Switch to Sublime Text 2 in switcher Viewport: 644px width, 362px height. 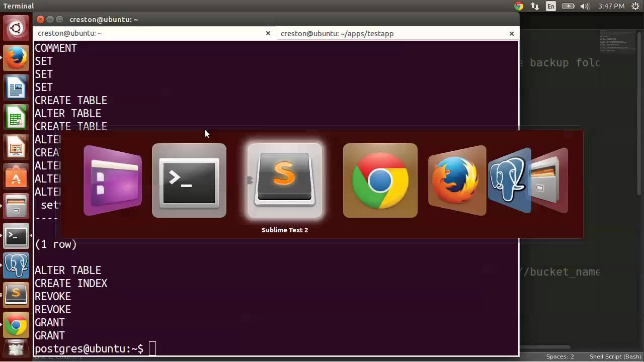click(x=285, y=180)
